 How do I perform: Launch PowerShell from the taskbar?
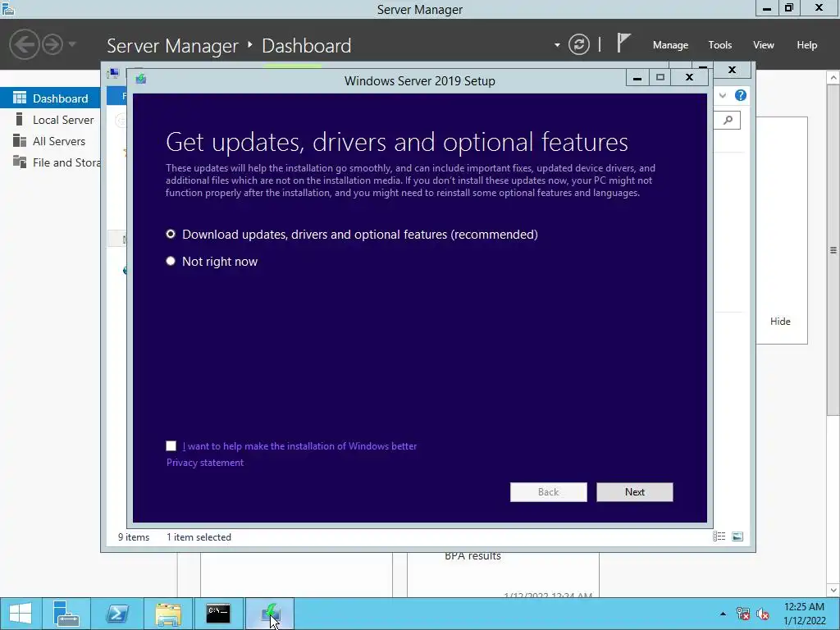117,614
